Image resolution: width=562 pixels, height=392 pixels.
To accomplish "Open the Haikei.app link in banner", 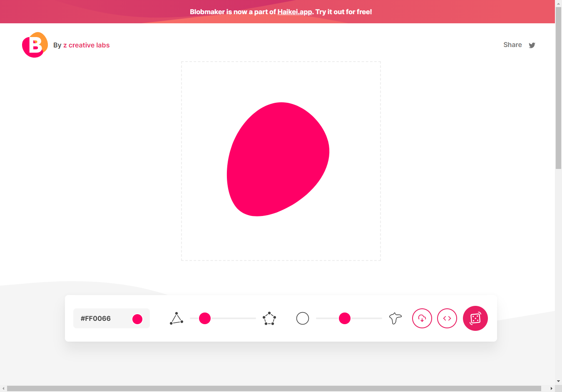I will coord(295,12).
